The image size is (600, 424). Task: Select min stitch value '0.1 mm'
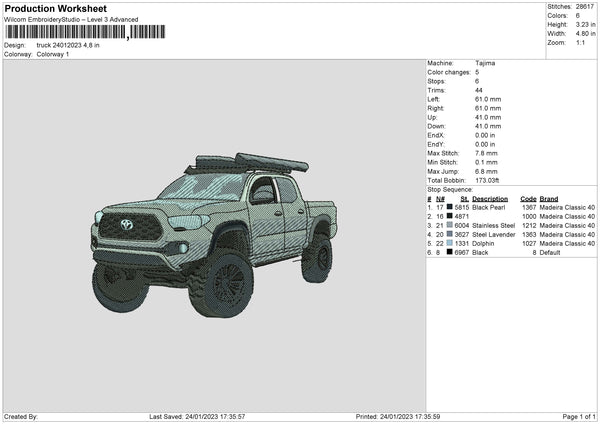click(486, 162)
